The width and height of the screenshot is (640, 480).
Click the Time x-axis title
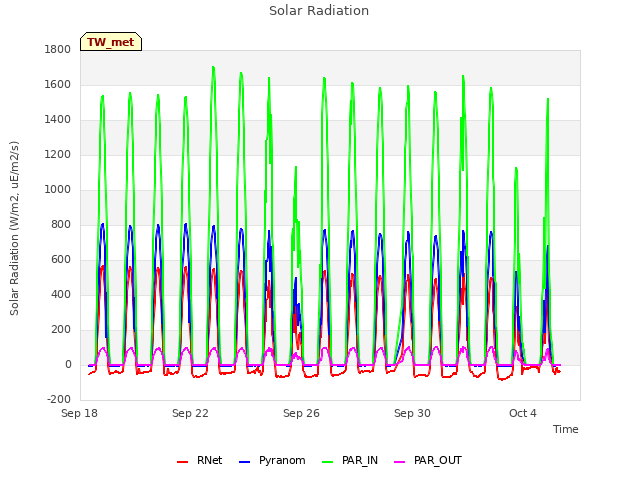(x=566, y=429)
